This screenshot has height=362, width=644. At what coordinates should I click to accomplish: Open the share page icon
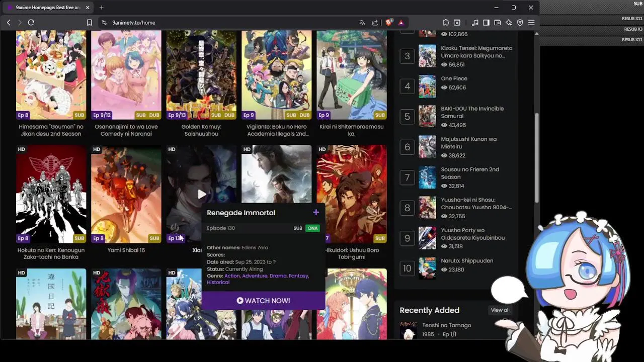click(375, 23)
